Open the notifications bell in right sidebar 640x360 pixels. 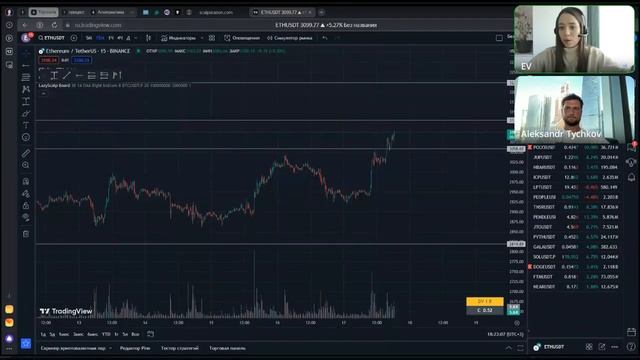pyautogui.click(x=631, y=178)
